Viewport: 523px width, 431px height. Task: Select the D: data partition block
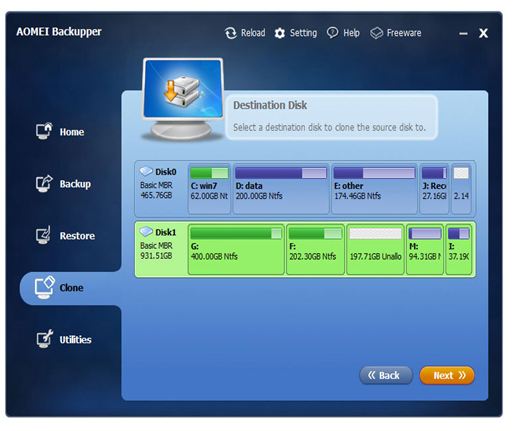coord(281,188)
